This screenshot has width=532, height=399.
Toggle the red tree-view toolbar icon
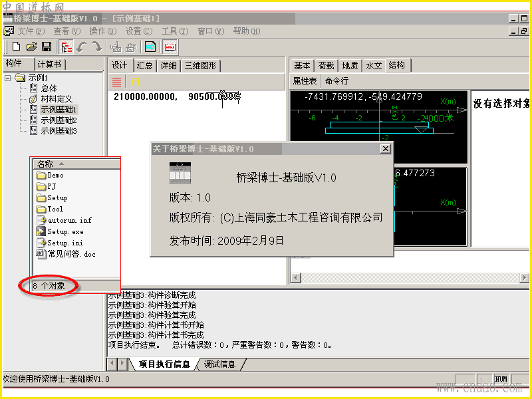(x=66, y=47)
